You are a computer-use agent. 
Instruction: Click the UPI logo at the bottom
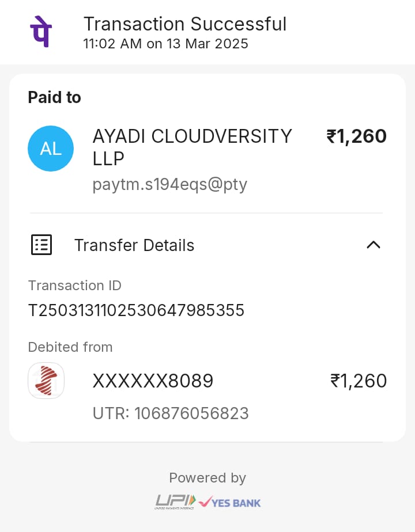click(x=175, y=501)
